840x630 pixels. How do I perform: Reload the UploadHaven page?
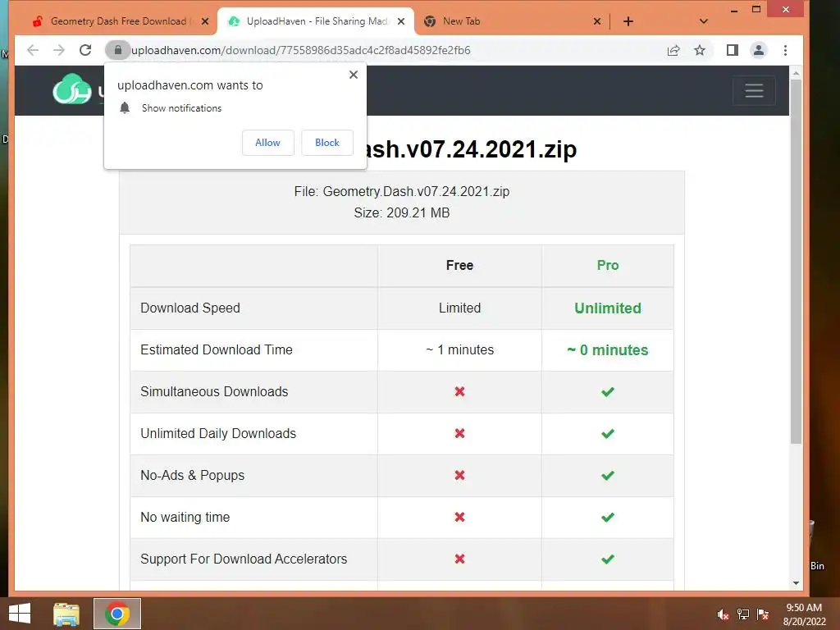[x=85, y=50]
